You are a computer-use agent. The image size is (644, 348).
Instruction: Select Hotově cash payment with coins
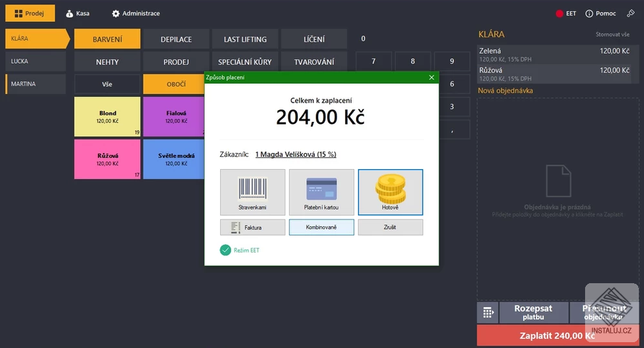point(390,192)
